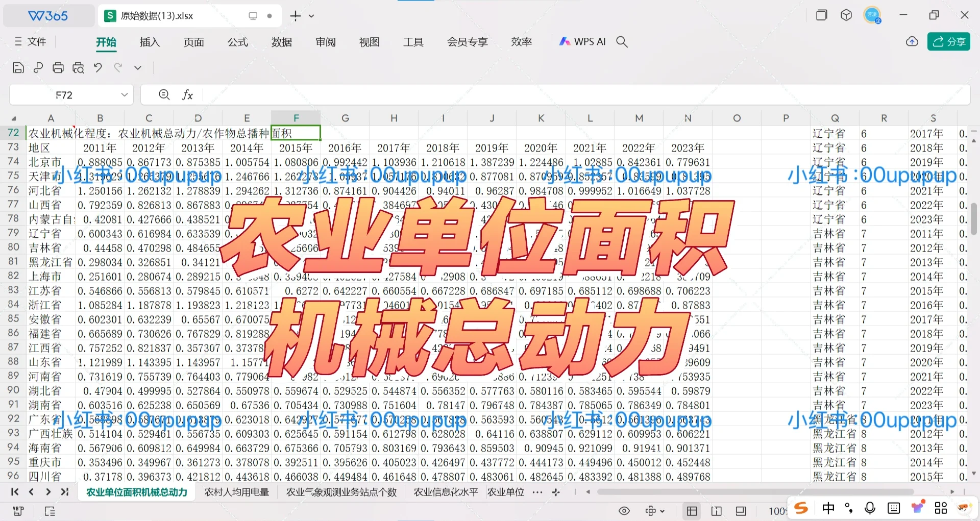Add a new sheet
The image size is (980, 521).
click(x=556, y=492)
